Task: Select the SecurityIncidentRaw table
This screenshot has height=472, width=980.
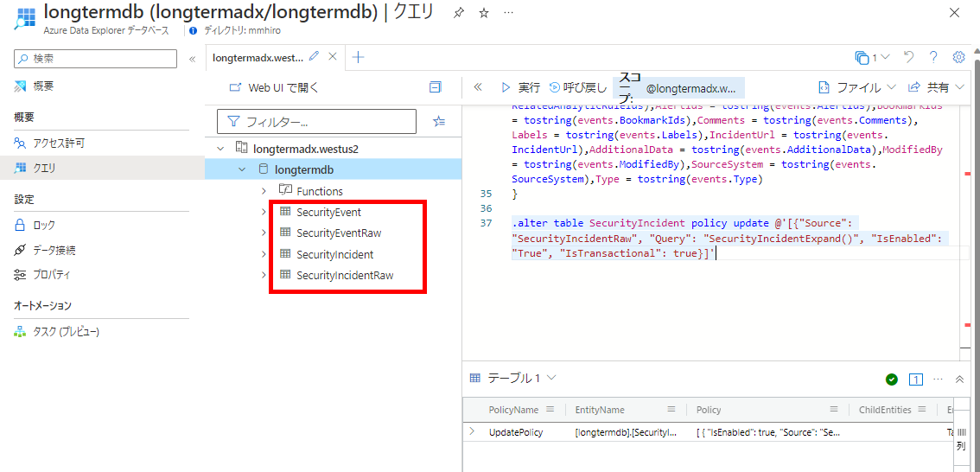Action: coord(345,275)
